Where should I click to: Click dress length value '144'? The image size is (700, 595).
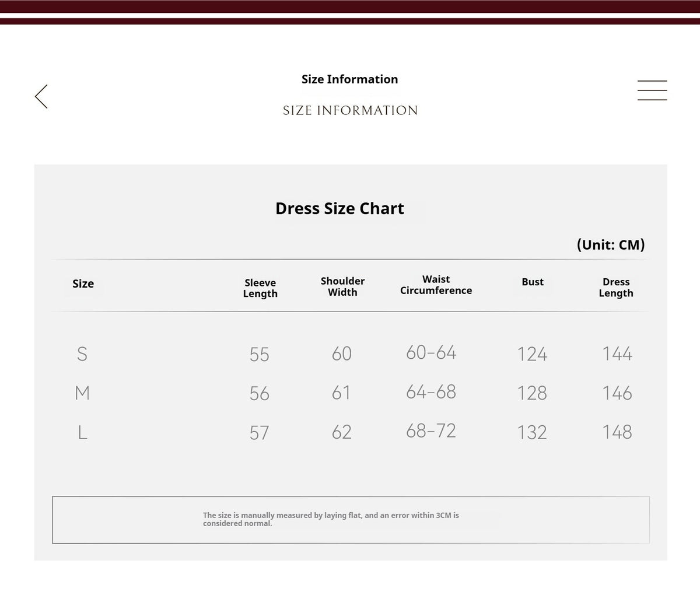[x=617, y=353]
